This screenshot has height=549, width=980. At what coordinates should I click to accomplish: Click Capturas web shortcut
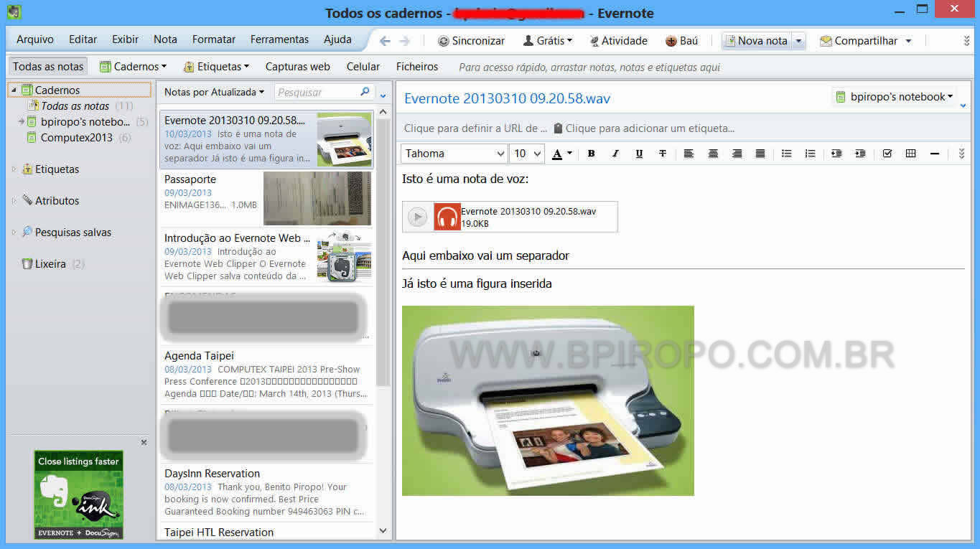tap(298, 67)
